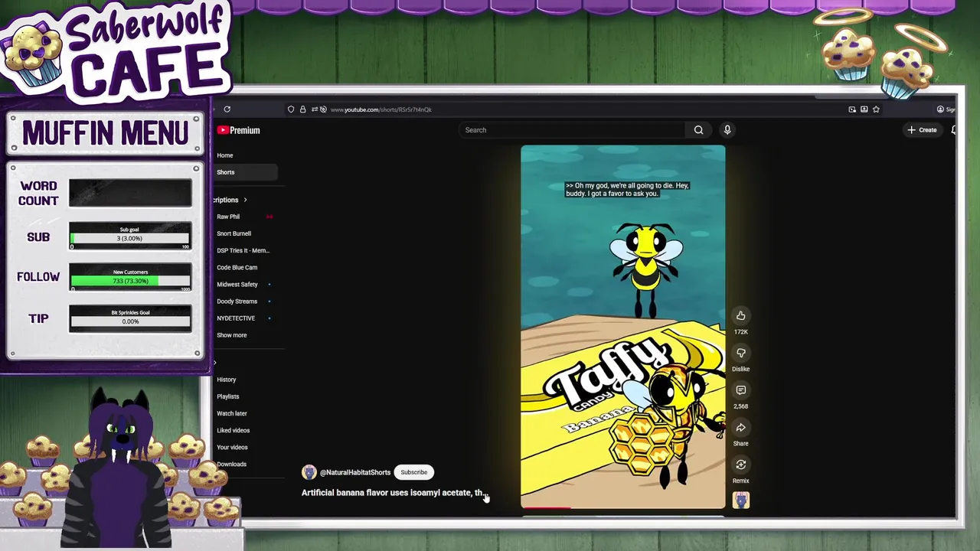The width and height of the screenshot is (980, 551).
Task: Click the Share arrow icon
Action: pos(740,428)
